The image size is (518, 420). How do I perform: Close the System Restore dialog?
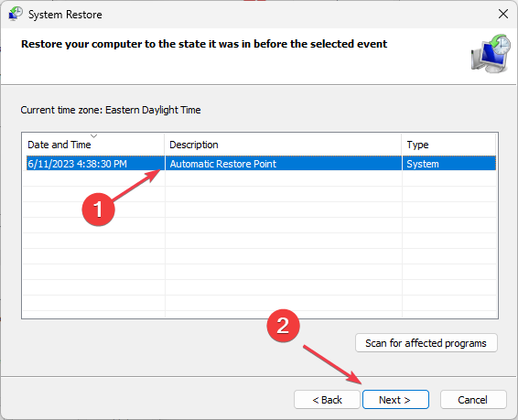(502, 14)
